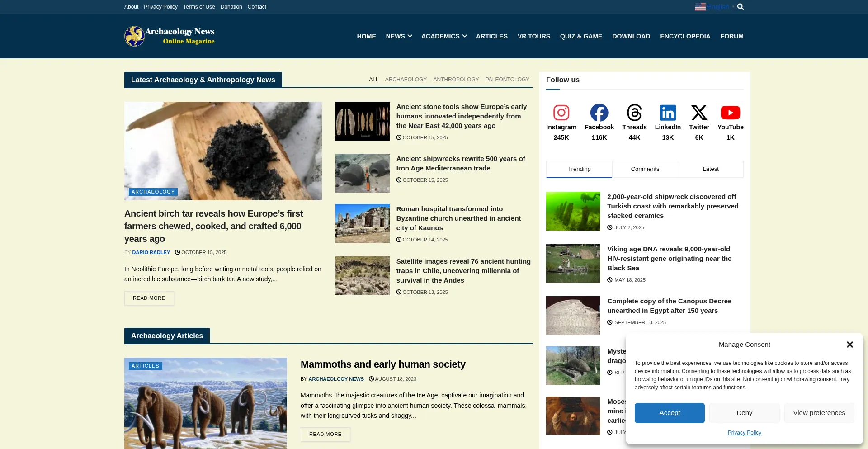
Task: Expand the Academics dropdown menu
Action: 443,36
